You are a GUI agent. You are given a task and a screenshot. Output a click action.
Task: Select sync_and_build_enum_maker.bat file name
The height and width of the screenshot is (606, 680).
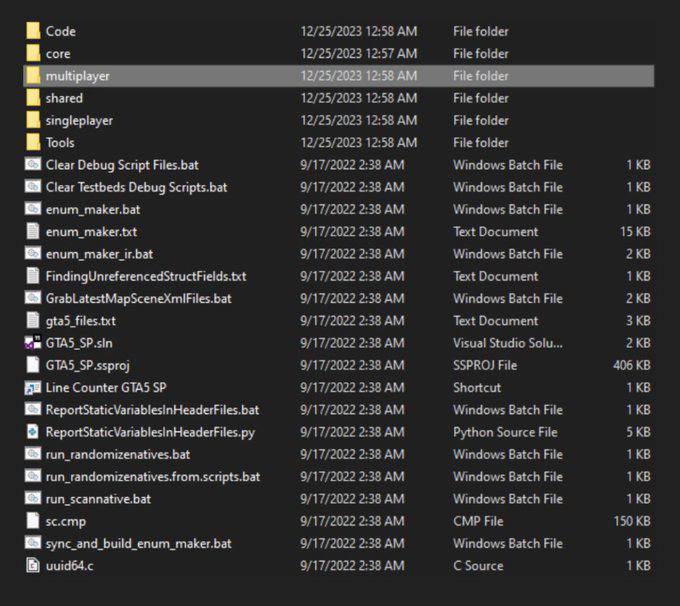pyautogui.click(x=138, y=543)
